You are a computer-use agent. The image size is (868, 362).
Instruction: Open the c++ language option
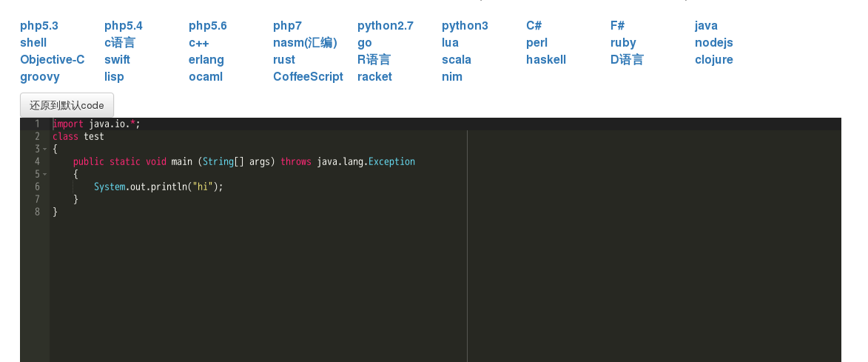pos(198,43)
